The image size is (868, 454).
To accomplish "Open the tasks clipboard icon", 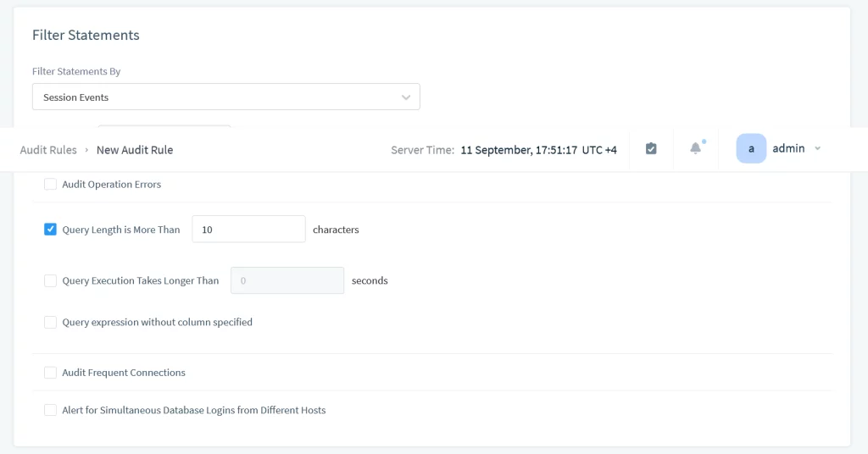I will coord(651,149).
